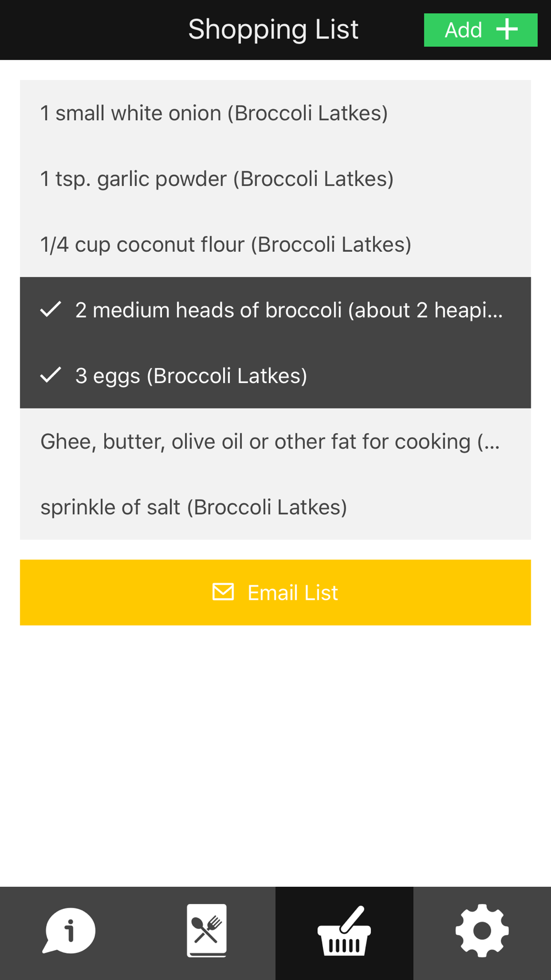Tap the plus icon in Add button

[507, 30]
